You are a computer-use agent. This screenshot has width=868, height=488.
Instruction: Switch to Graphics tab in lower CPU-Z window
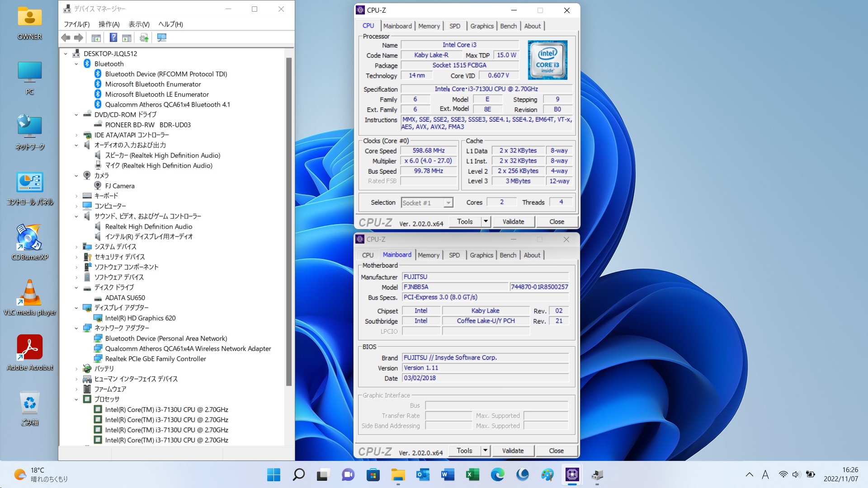coord(481,255)
